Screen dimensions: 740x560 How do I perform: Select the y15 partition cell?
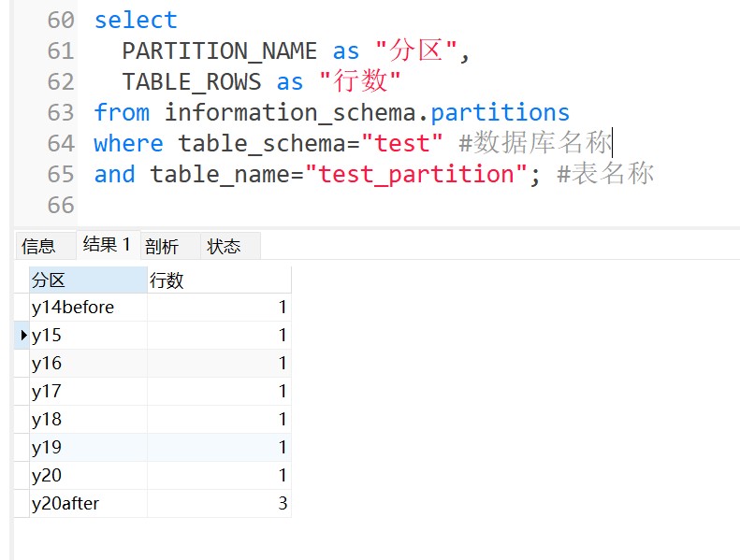(88, 336)
